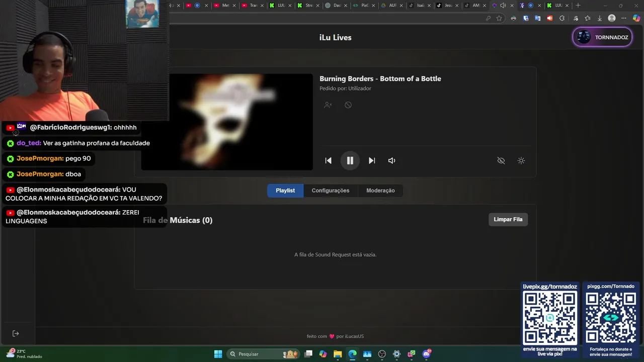The image size is (644, 362).
Task: Click the player volume speaker icon
Action: (391, 160)
